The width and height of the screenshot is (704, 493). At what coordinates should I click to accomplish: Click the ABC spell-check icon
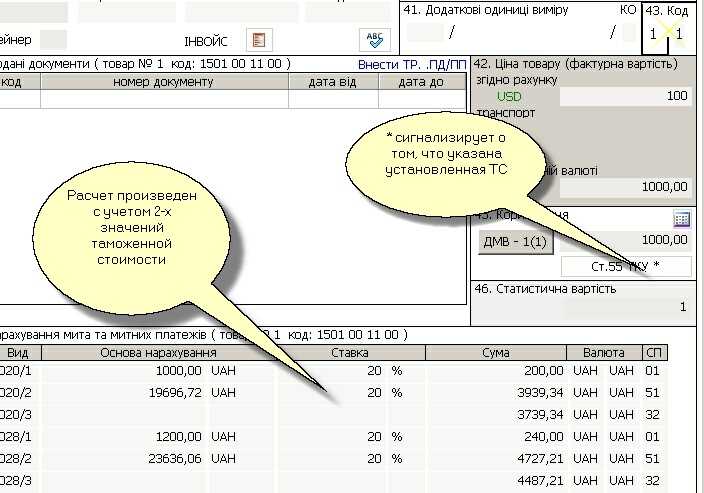375,39
